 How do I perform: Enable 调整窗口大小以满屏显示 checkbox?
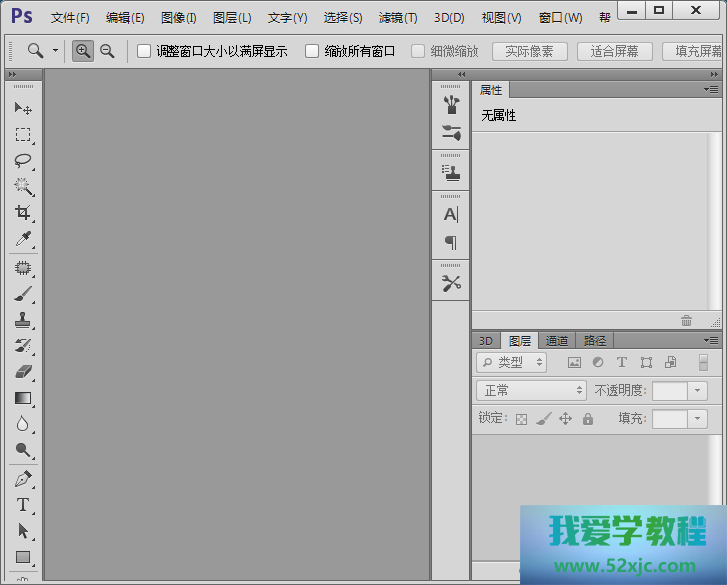coord(144,51)
